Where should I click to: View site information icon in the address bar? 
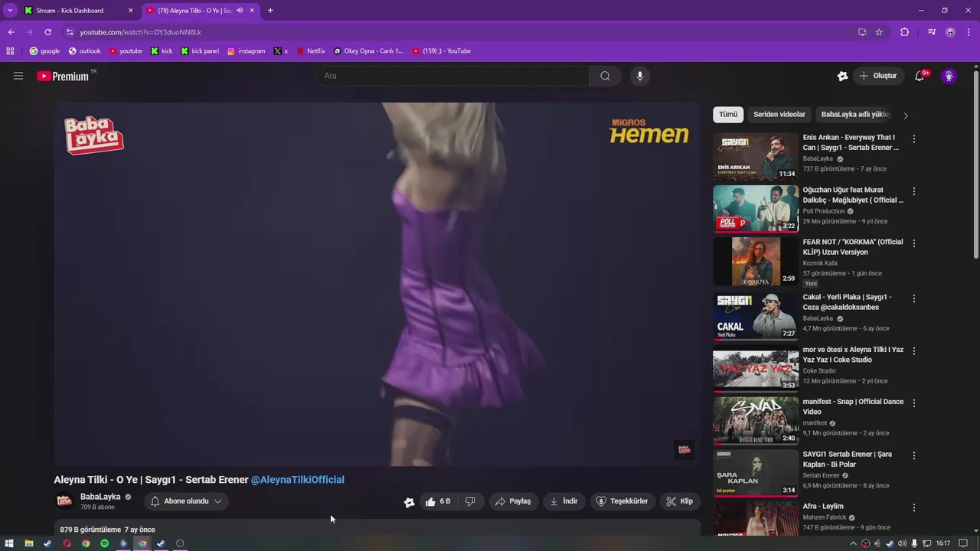tap(70, 32)
